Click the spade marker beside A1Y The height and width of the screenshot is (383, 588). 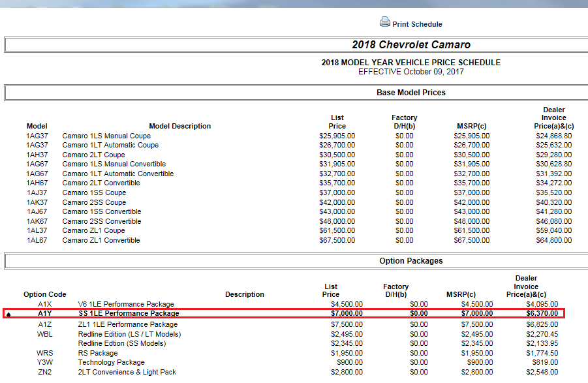pos(9,314)
